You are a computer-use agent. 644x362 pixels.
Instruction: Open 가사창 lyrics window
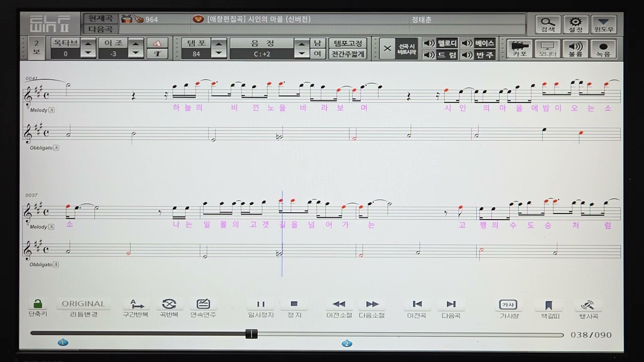508,305
